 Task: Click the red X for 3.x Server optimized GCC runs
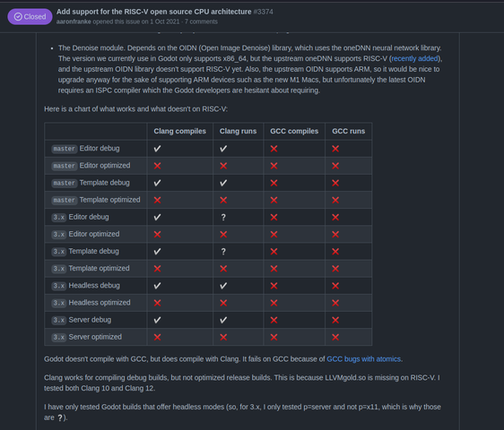(335, 337)
